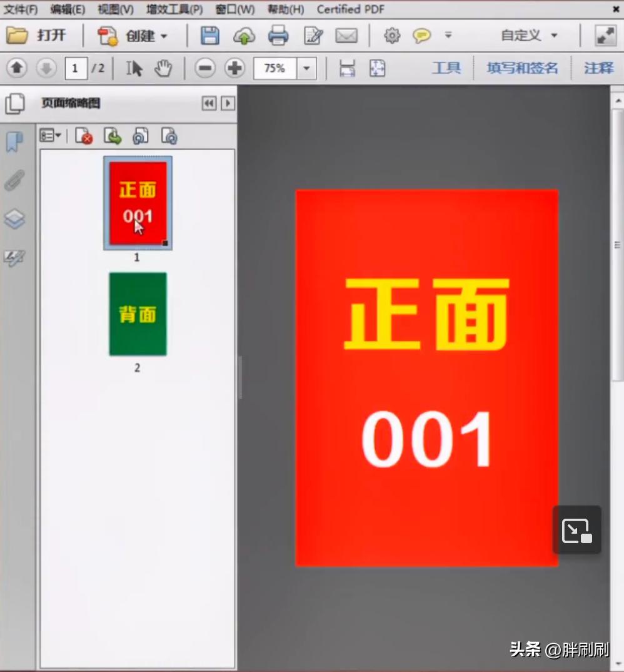Print the current PDF document
This screenshot has width=624, height=672.
coord(278,36)
